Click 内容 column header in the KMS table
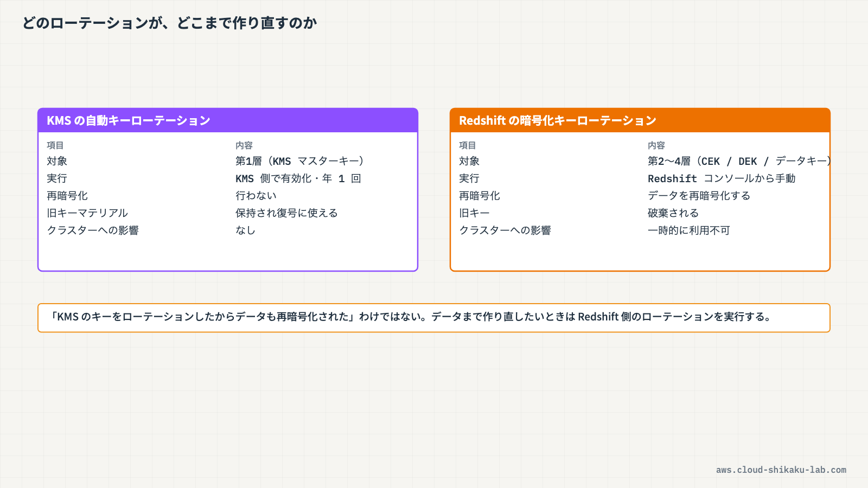This screenshot has width=868, height=488. click(244, 145)
